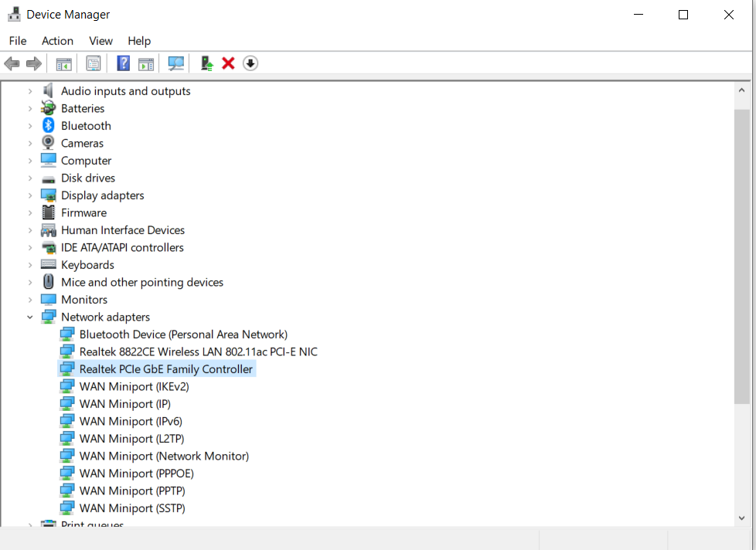Select Realtek 8822CE Wireless LAN 802.11ac NIC
The image size is (756, 550).
pos(198,351)
